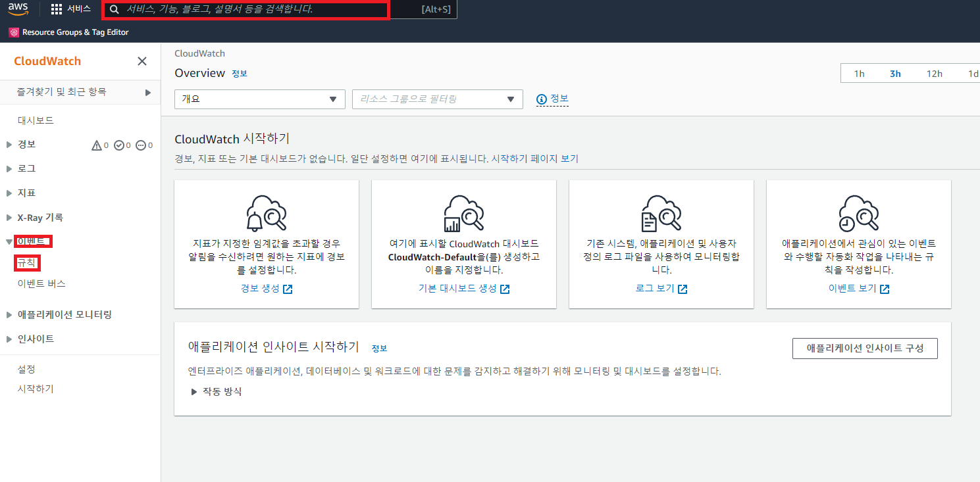Click external link icon beside 로그 보기
This screenshot has width=980, height=482.
pyautogui.click(x=683, y=289)
